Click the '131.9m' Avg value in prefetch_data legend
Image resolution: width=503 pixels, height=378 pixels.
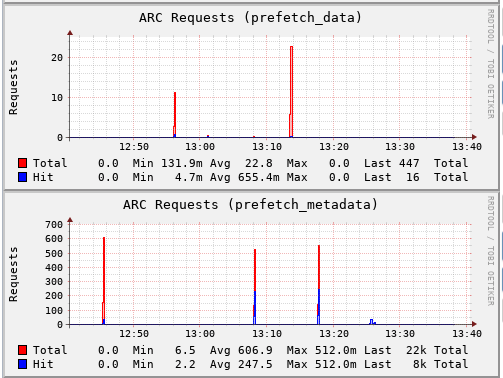point(182,163)
